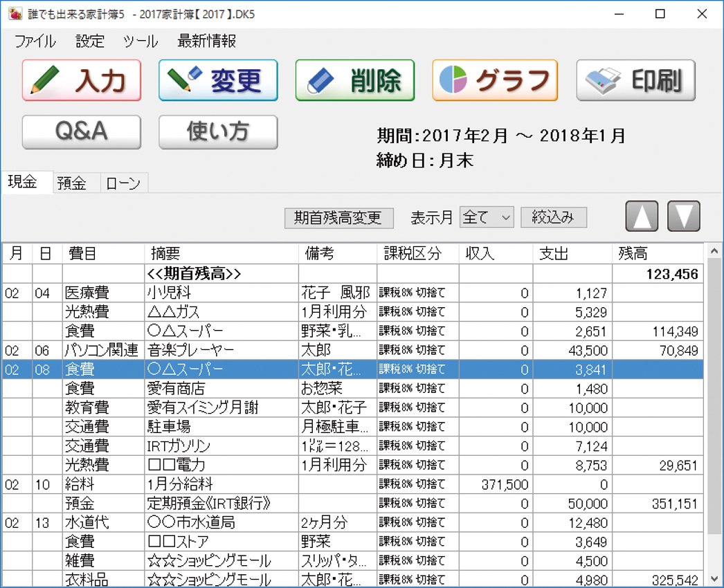The image size is (724, 588).
Task: Select the 1月分給料 salary row
Action: pyautogui.click(x=353, y=484)
